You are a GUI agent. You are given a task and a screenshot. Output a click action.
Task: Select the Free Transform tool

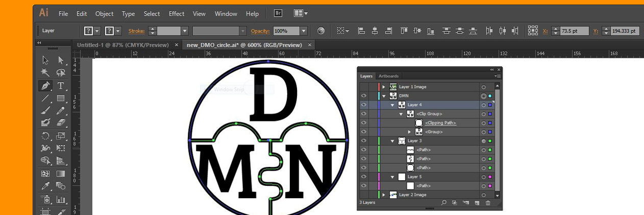tap(61, 148)
